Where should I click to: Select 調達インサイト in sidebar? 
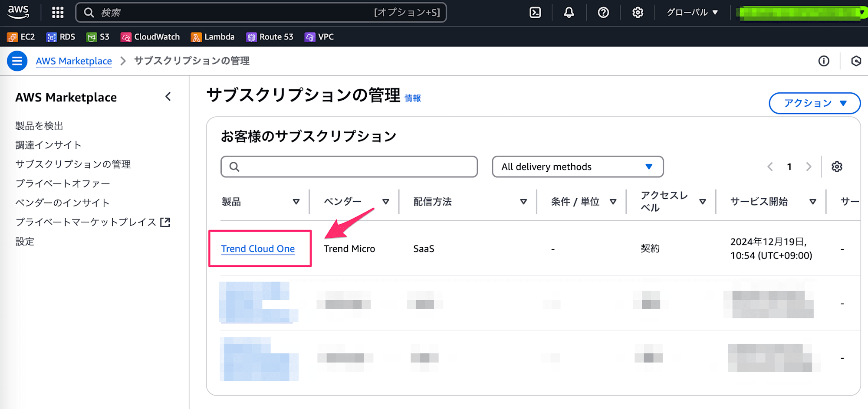(49, 145)
